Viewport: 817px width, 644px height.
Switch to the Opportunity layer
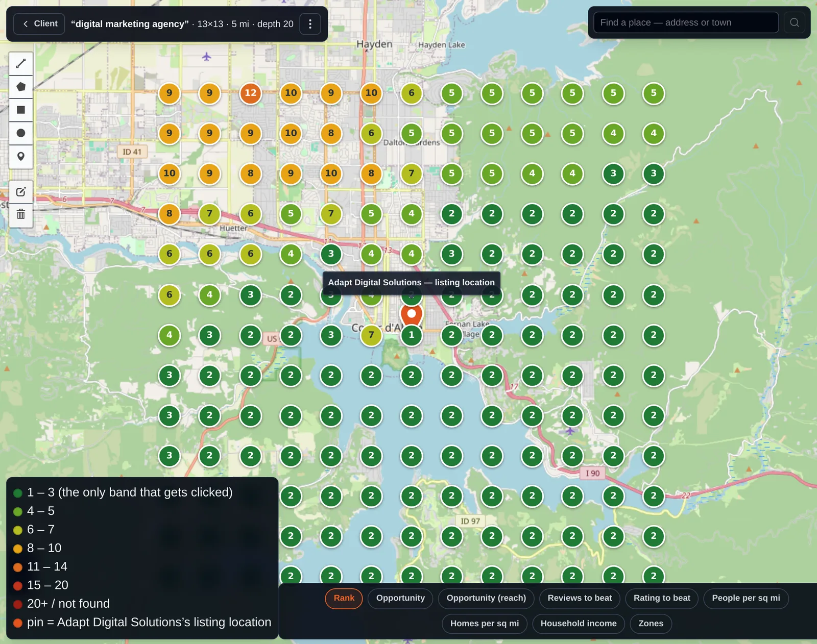point(400,598)
